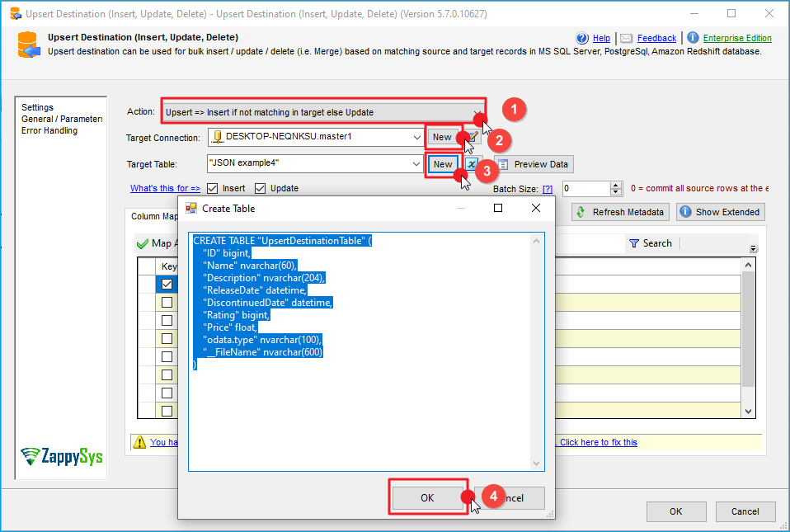Viewport: 790px width, 532px height.
Task: Click the refresh icon beside Target Table's New button
Action: (471, 164)
